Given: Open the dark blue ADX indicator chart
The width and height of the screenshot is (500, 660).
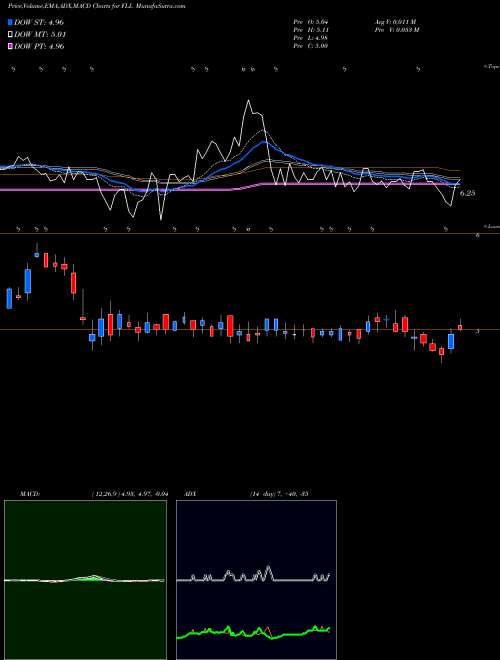Looking at the screenshot, I should (x=256, y=580).
